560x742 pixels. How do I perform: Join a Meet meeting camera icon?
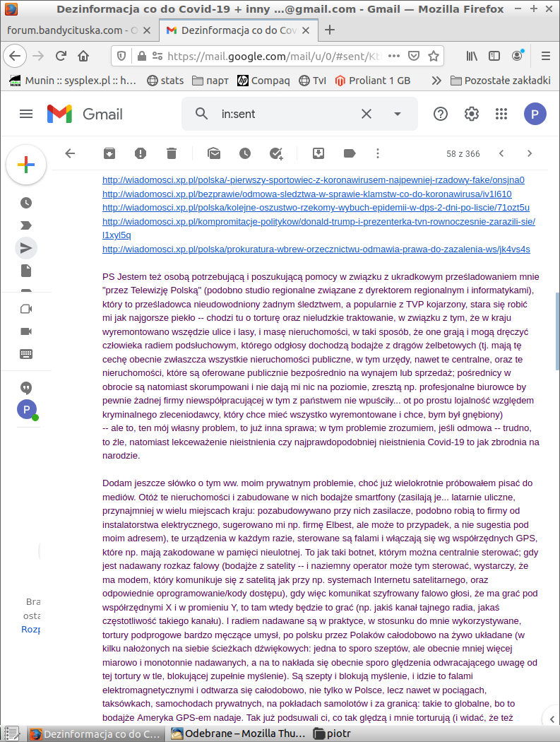pyautogui.click(x=26, y=331)
